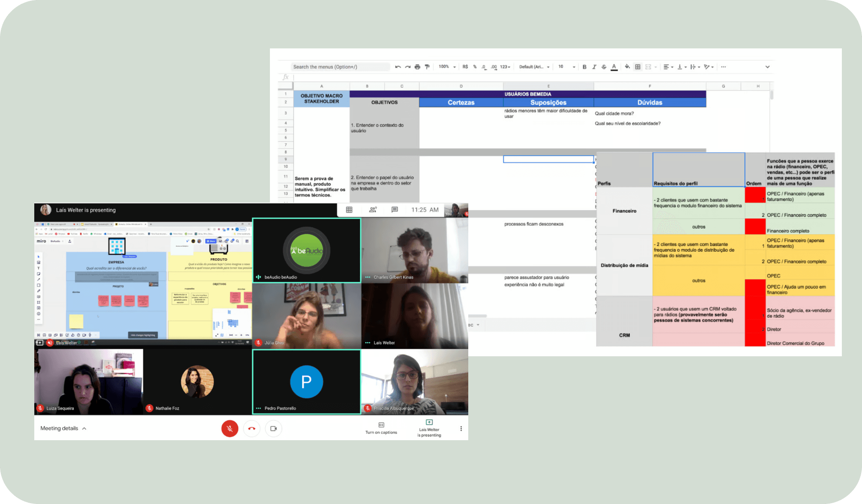Unmute the microphone button
The width and height of the screenshot is (862, 504).
pos(230,428)
